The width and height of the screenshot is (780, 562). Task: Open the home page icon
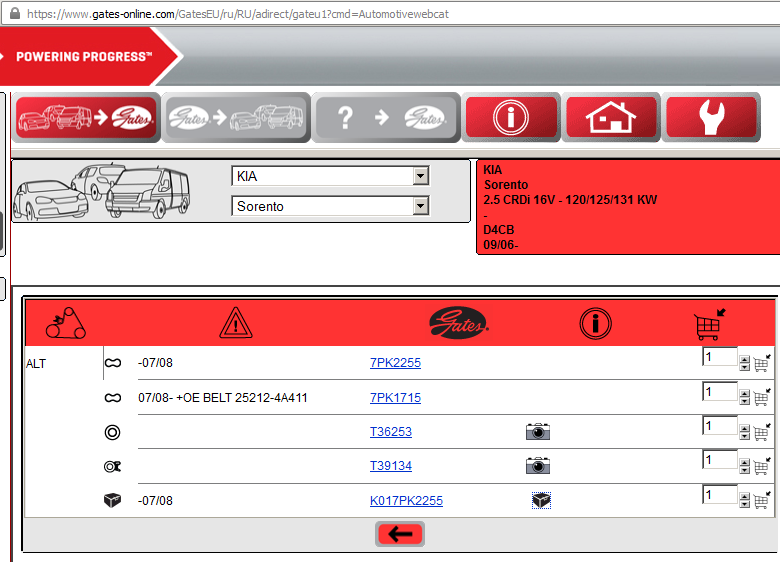coord(612,118)
